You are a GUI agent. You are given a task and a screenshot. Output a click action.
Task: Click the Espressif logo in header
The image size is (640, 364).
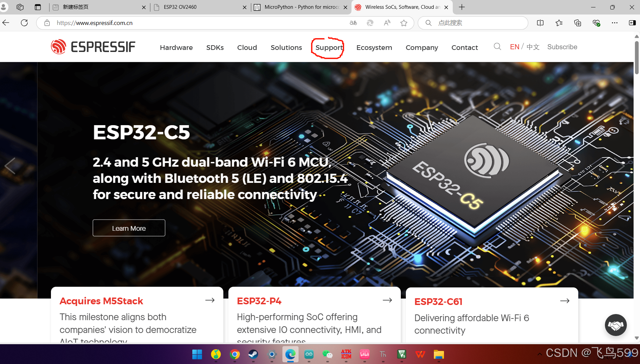click(93, 47)
